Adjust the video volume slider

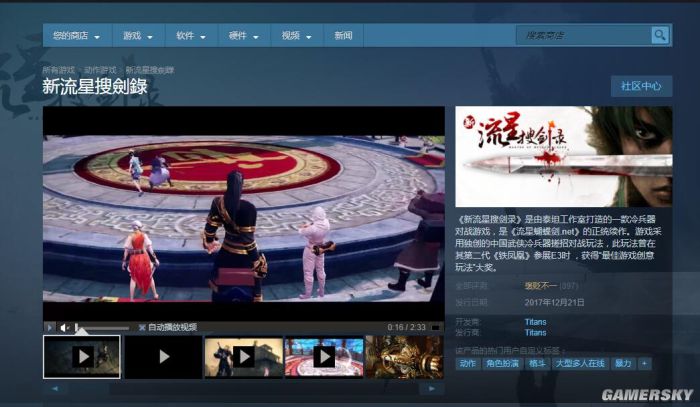click(x=102, y=328)
